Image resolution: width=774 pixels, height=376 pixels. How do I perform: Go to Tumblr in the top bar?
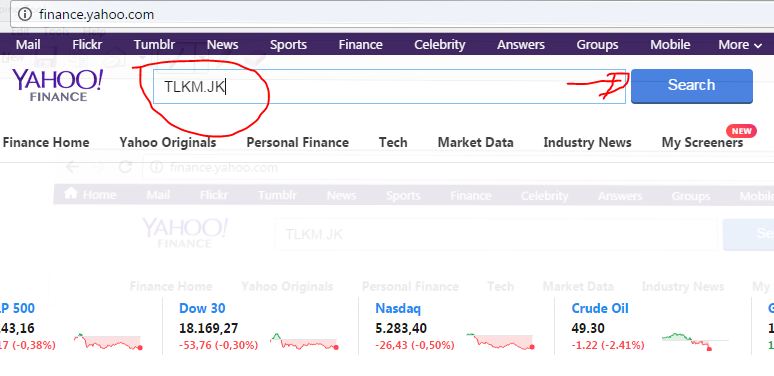pyautogui.click(x=155, y=45)
